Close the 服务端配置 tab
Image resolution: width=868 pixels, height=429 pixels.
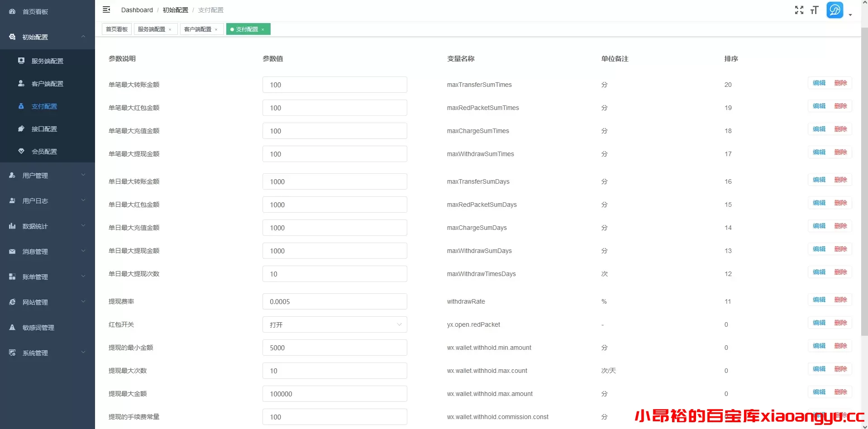(x=170, y=30)
